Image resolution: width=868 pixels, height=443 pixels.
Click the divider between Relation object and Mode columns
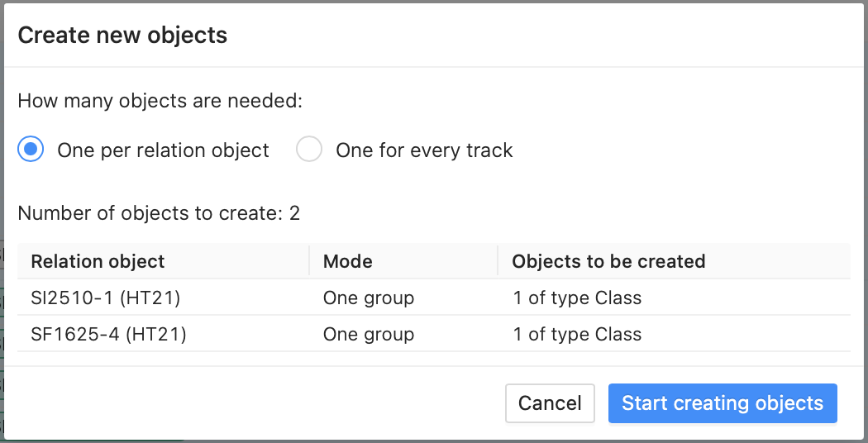point(309,261)
